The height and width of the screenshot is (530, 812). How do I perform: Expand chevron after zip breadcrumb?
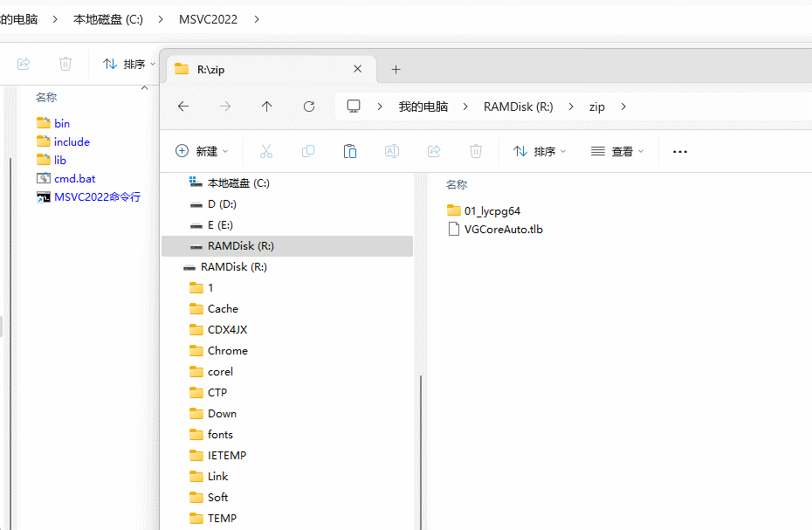pos(623,107)
